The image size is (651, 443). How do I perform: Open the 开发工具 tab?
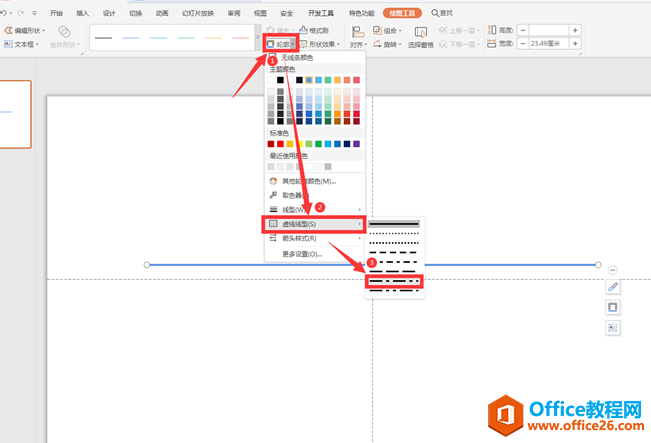tap(321, 13)
